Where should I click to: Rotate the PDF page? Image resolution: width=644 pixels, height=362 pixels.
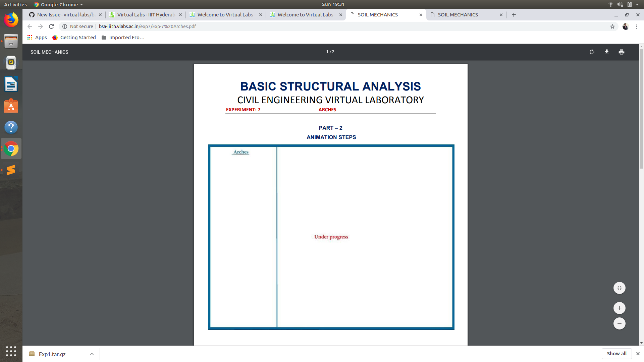pos(592,52)
